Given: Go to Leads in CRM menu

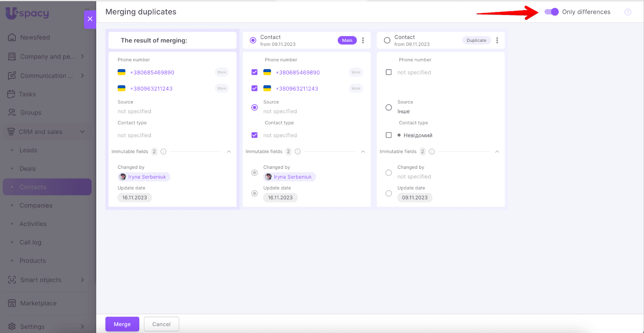Looking at the screenshot, I should [28, 150].
